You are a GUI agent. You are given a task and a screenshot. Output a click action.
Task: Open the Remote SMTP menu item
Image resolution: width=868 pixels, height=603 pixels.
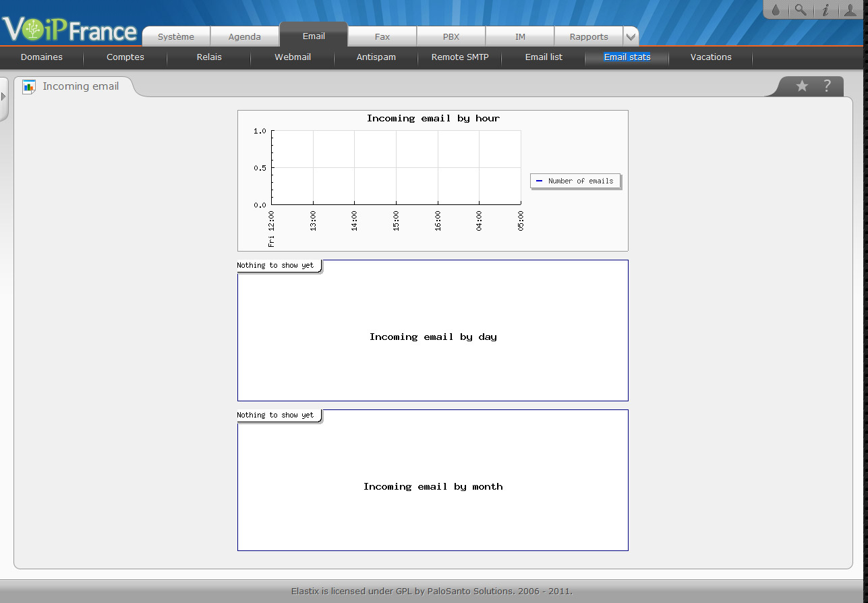[x=460, y=57]
